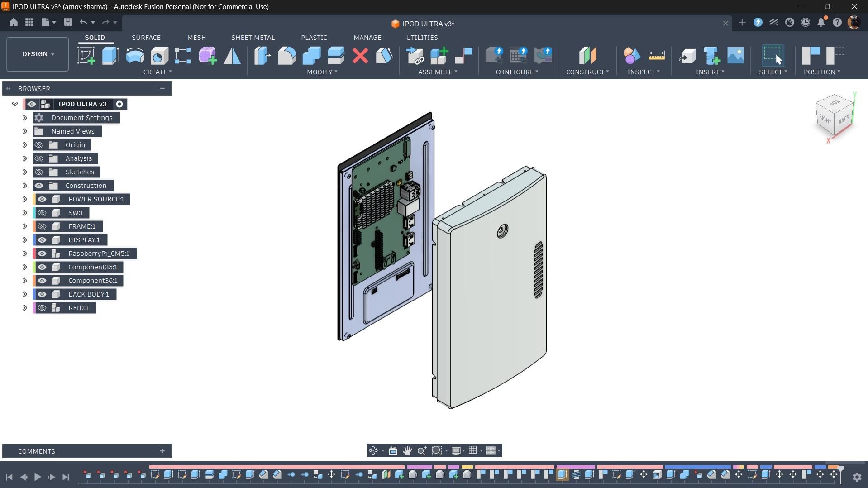Click the ViewCube RIGHT face
Viewport: 868px width, 488px height.
825,120
